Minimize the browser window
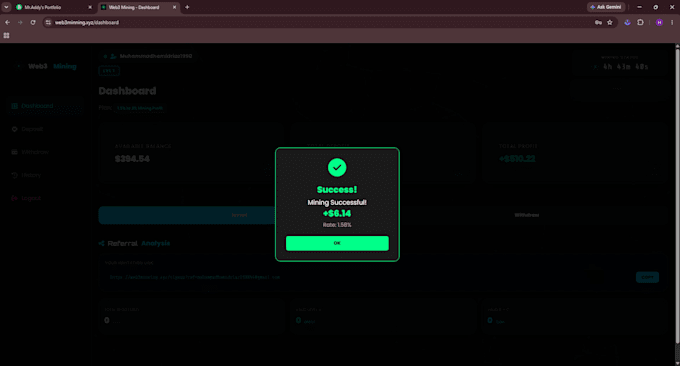Viewport: 680px width, 366px height. coord(639,7)
